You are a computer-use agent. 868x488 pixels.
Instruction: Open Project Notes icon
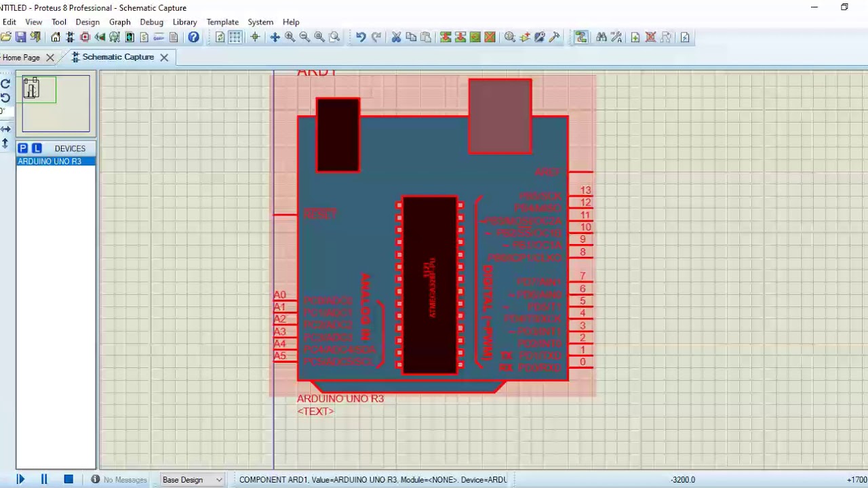174,37
